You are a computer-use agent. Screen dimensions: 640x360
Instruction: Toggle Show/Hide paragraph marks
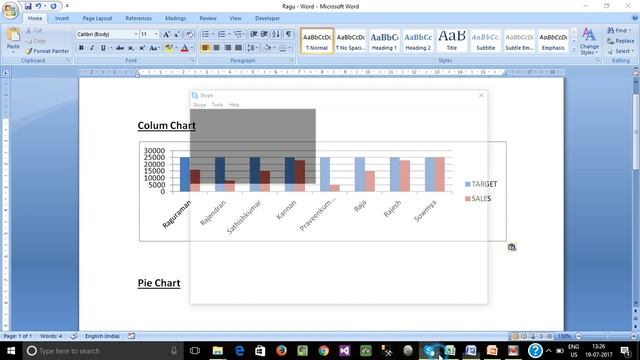pyautogui.click(x=289, y=34)
